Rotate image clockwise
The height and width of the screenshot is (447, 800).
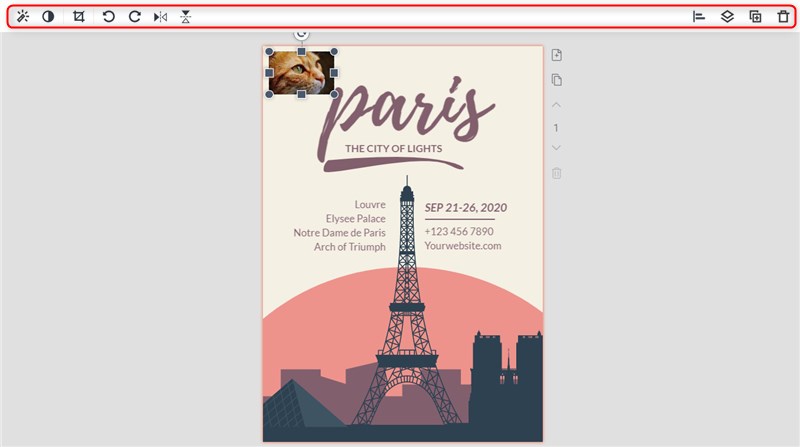click(x=134, y=17)
